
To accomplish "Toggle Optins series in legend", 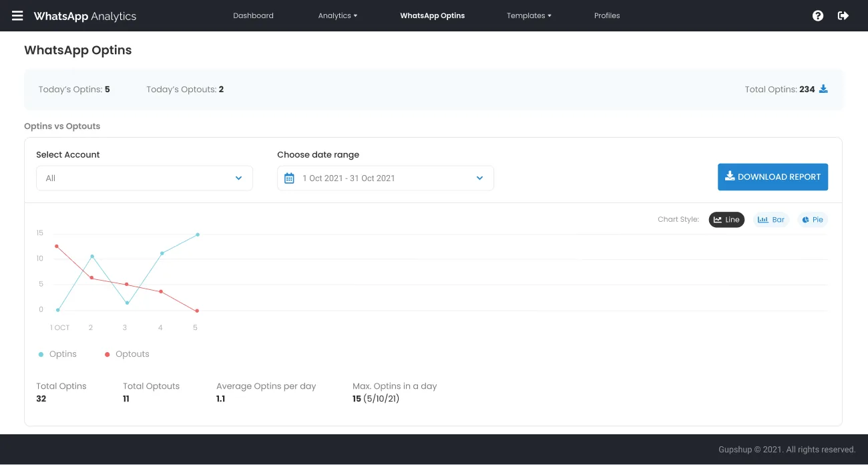I will [x=57, y=354].
